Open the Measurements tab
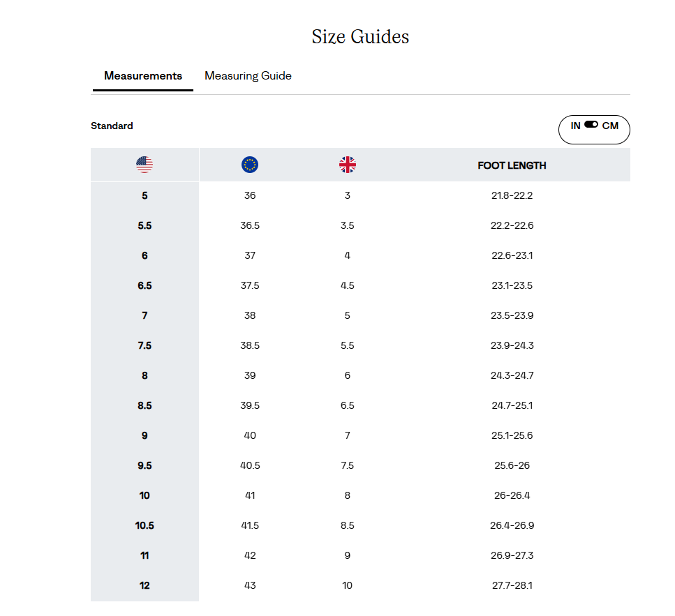Viewport: 675px width, 616px height. click(143, 76)
